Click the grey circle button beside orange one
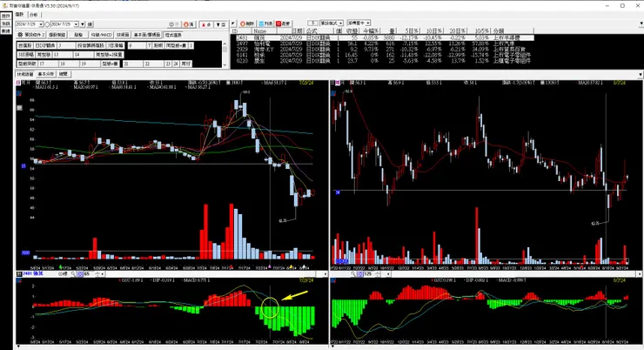 [174, 24]
